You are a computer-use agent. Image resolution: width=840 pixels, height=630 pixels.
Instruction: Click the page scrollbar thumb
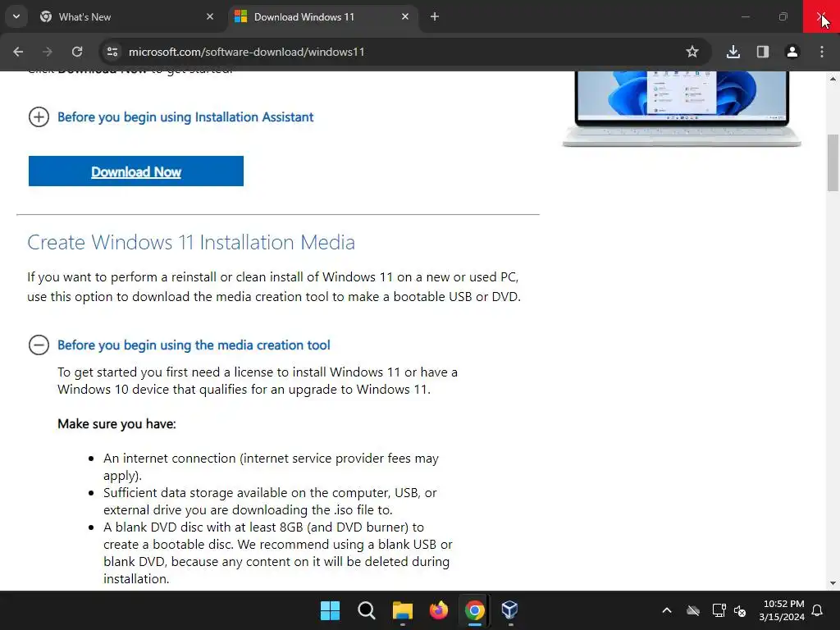coord(833,162)
